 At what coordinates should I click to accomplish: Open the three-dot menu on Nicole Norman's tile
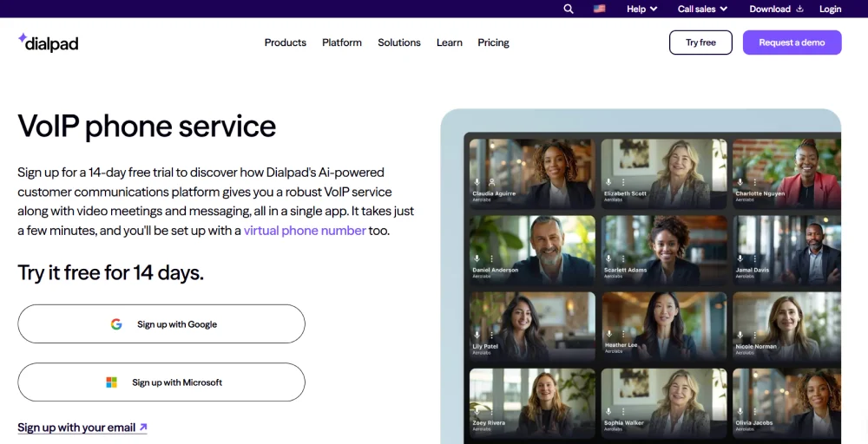coord(755,335)
